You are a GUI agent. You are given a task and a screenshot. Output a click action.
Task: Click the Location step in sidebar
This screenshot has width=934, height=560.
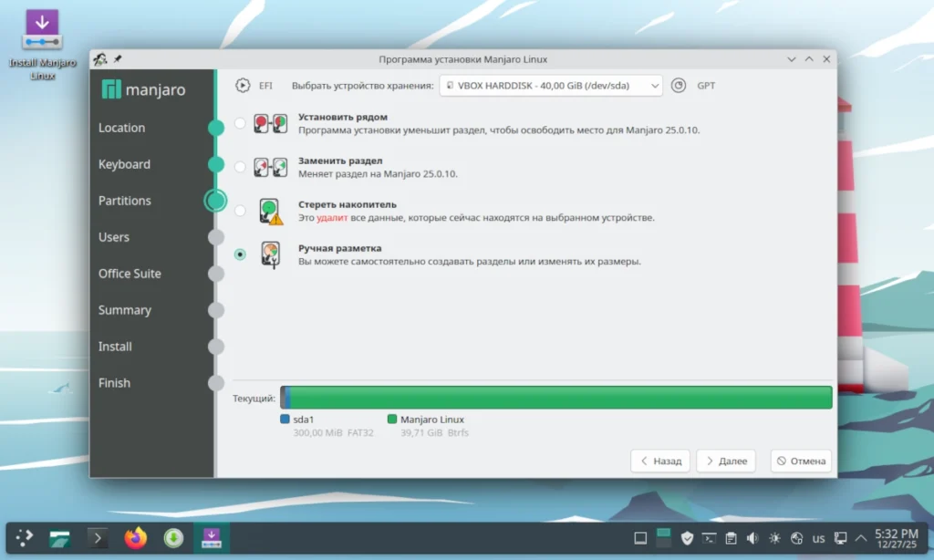121,128
